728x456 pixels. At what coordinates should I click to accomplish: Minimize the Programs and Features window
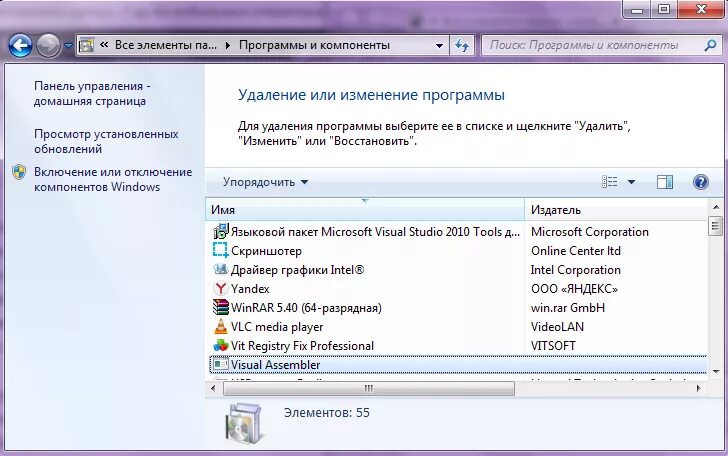click(x=637, y=9)
